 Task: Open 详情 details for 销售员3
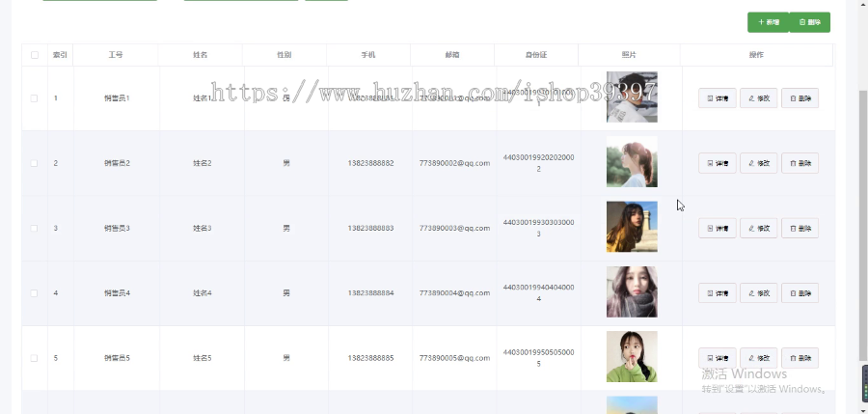coord(718,228)
